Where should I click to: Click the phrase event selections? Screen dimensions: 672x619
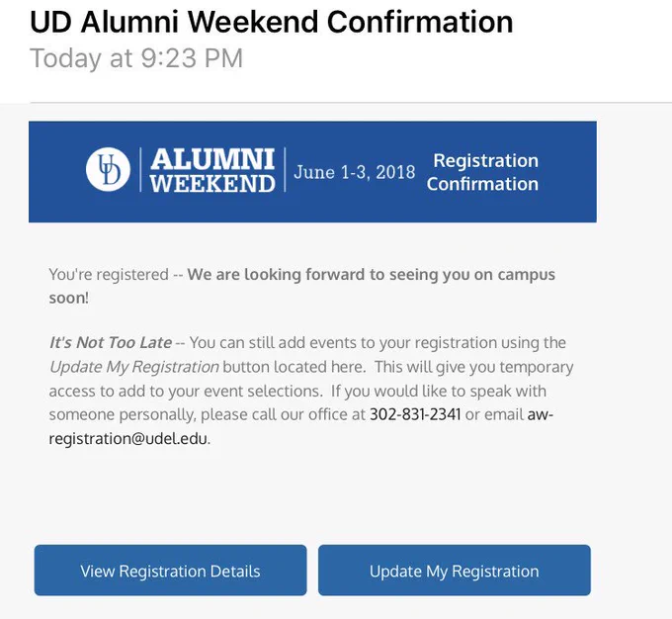[x=263, y=391]
